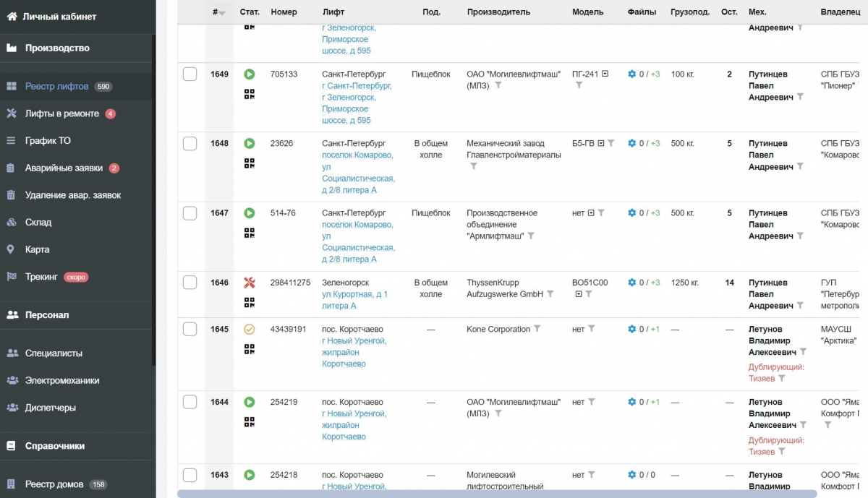This screenshot has height=498, width=868.
Task: Click QR code icon for lift 1644
Action: point(250,422)
